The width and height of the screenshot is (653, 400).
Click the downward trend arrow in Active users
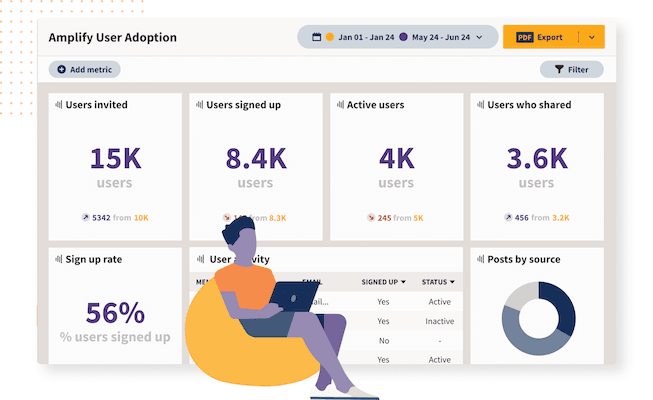point(371,217)
